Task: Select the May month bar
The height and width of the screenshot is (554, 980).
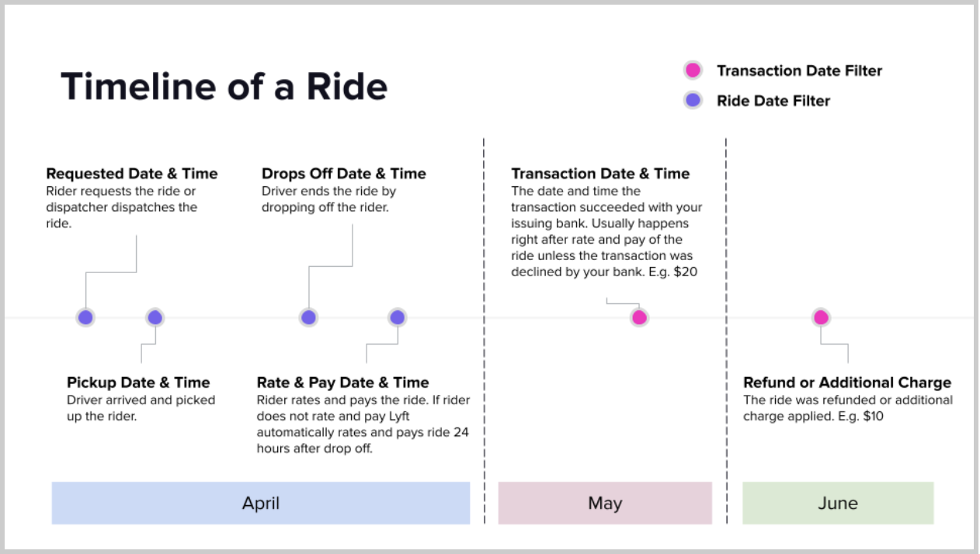Action: (605, 503)
